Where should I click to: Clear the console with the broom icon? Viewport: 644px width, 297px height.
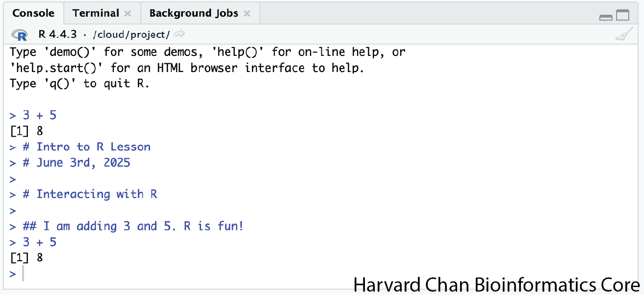coord(624,35)
